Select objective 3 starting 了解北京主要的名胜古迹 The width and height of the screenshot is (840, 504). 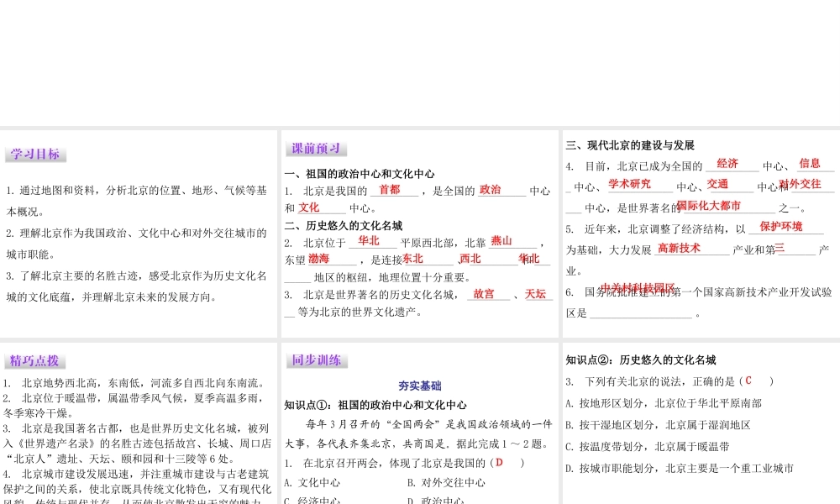(x=137, y=286)
